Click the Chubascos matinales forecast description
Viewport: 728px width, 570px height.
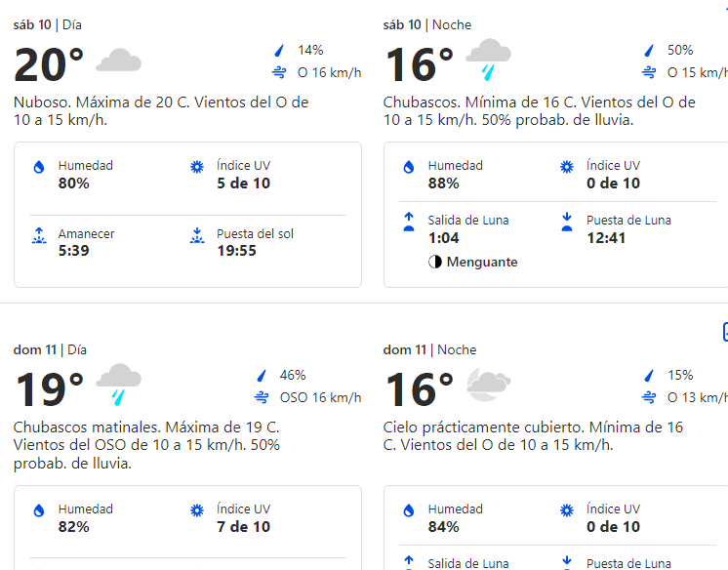click(146, 445)
